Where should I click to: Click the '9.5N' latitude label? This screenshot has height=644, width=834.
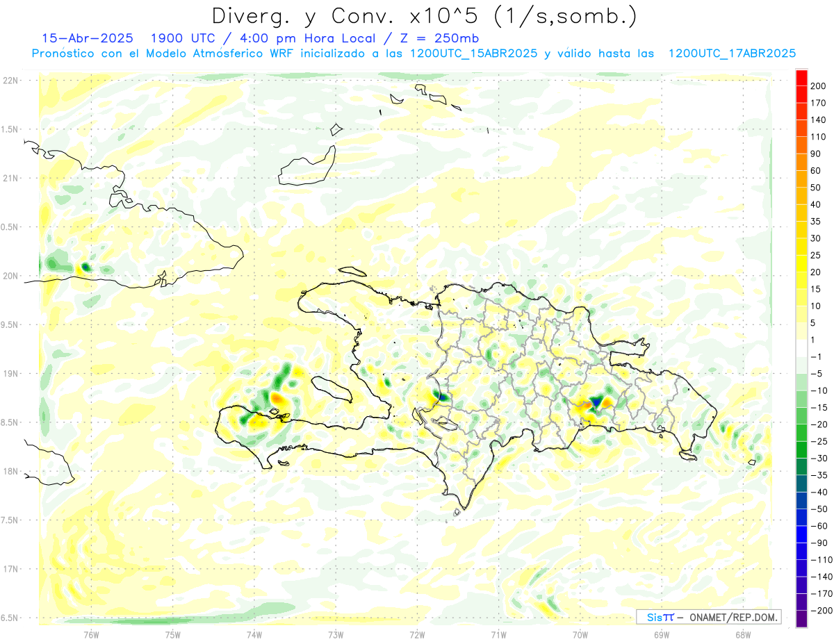(9, 324)
